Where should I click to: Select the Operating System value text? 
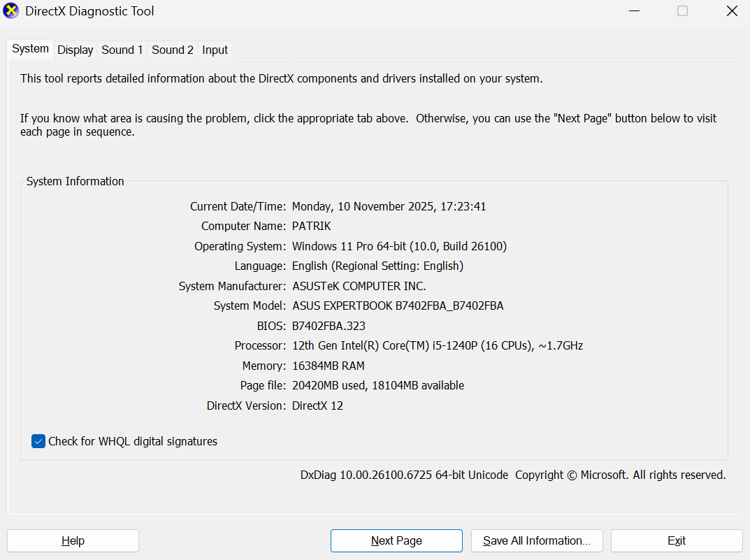(x=400, y=245)
